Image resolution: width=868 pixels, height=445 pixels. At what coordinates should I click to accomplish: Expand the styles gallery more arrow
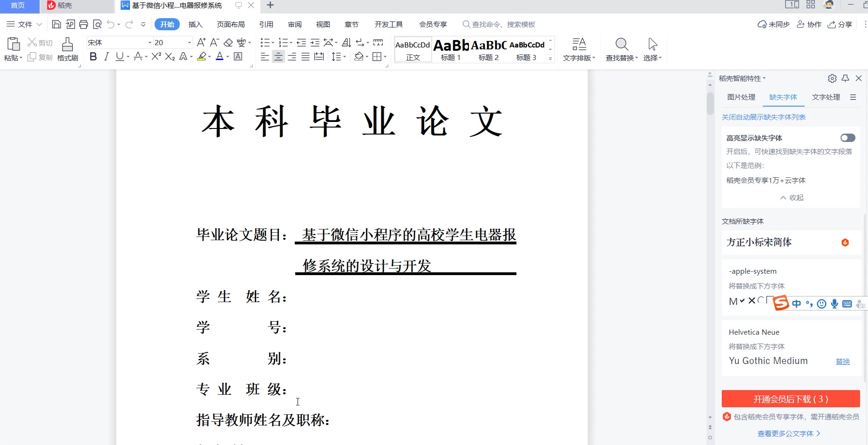pyautogui.click(x=550, y=58)
